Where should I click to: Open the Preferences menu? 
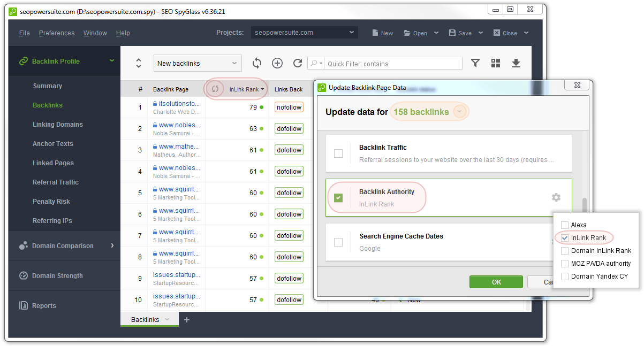[x=57, y=33]
